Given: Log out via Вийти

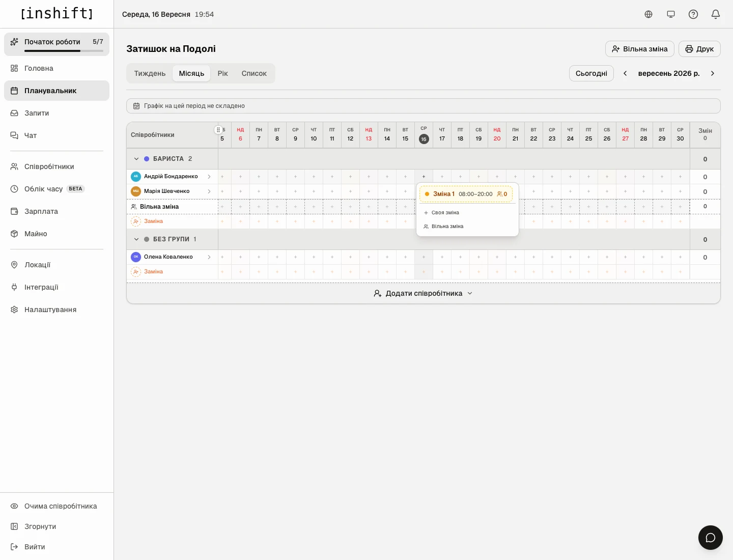Looking at the screenshot, I should click(57, 547).
